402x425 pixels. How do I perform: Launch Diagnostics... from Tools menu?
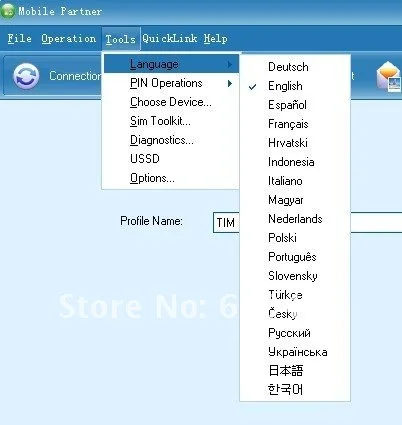click(x=171, y=140)
